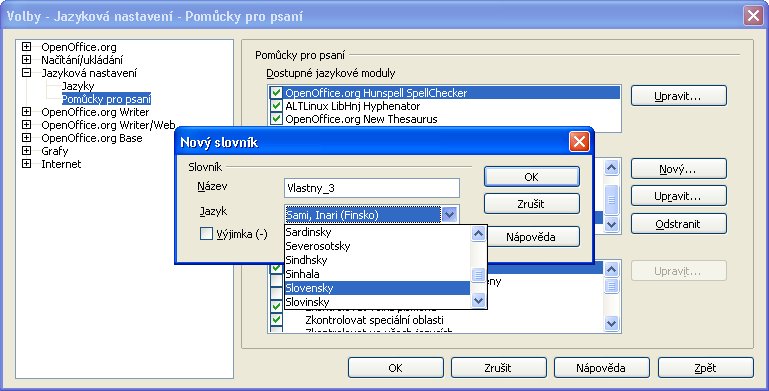Screen dimensions: 769x391
Task: Click the Nový... button
Action: tap(678, 169)
